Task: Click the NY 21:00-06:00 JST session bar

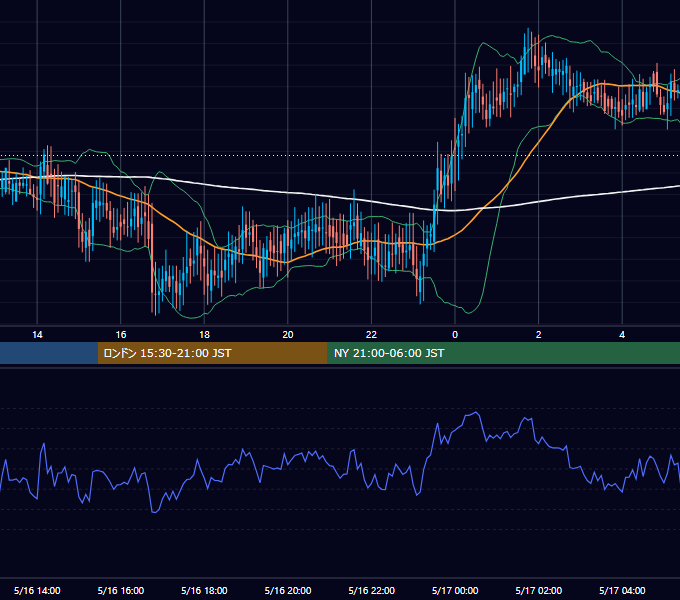Action: pos(503,353)
